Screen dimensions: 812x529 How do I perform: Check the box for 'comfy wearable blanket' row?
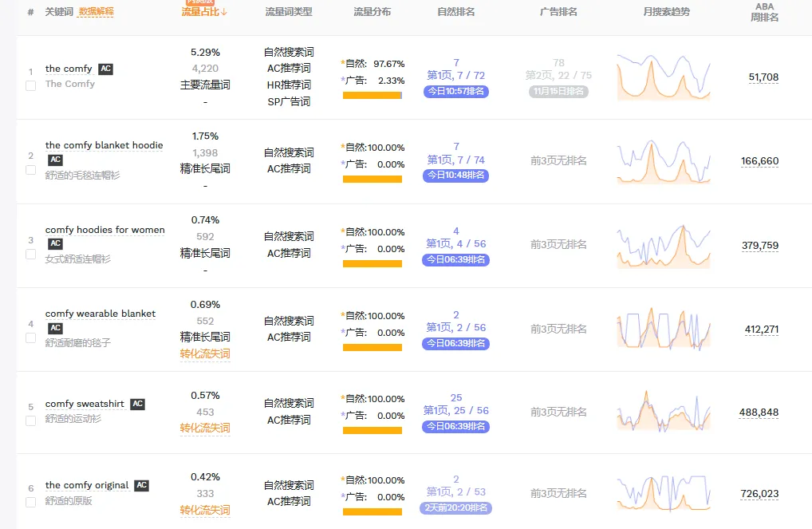[x=30, y=338]
